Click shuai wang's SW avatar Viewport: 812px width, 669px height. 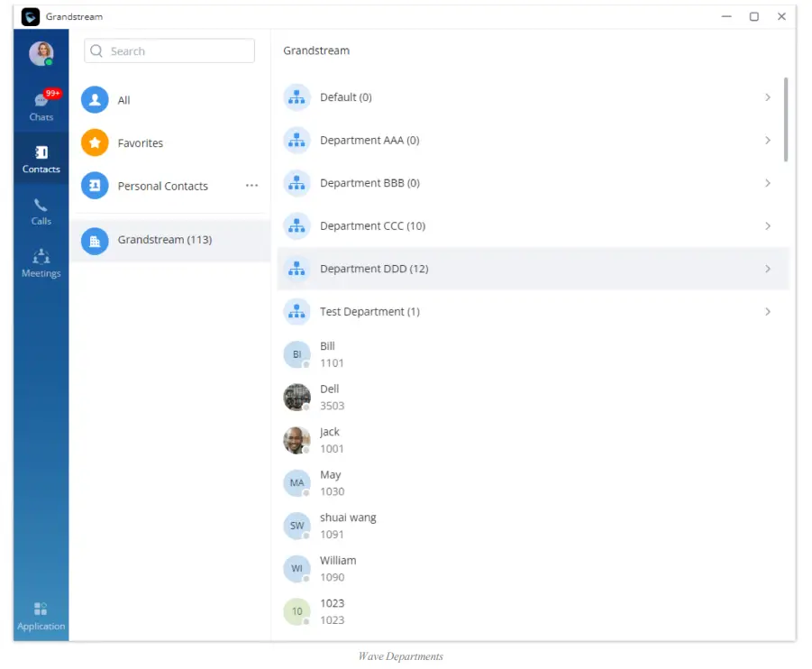click(297, 526)
